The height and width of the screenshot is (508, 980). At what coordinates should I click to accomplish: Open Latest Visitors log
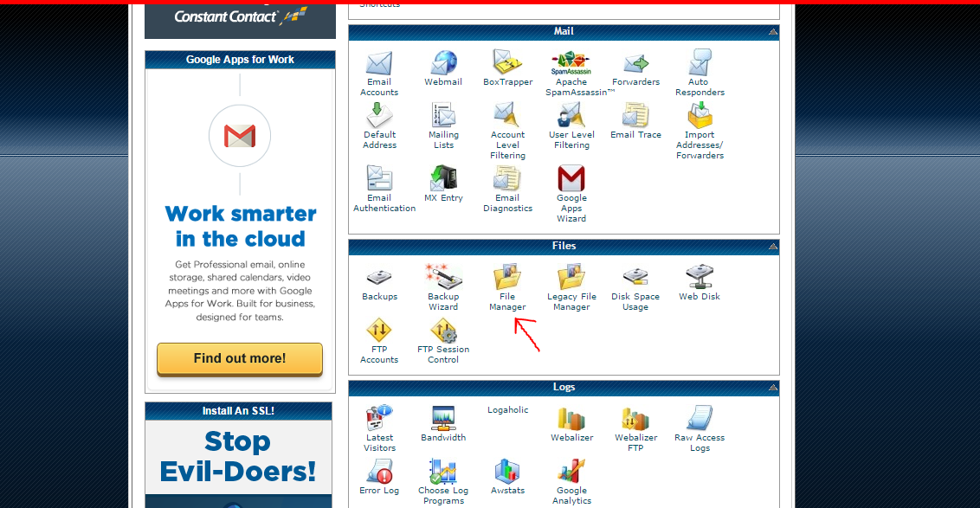pos(379,428)
